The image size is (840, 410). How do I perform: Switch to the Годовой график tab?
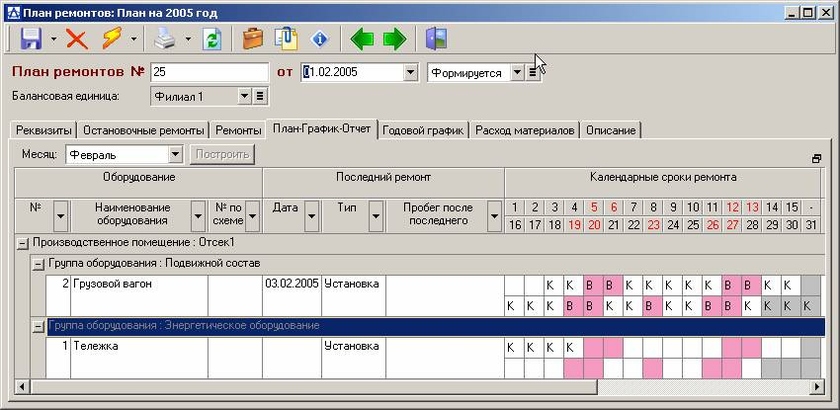pyautogui.click(x=424, y=130)
